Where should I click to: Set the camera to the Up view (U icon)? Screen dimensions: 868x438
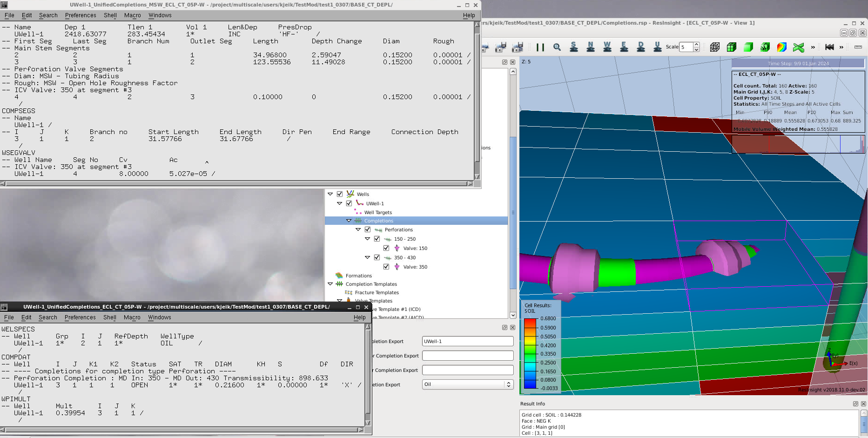click(657, 47)
